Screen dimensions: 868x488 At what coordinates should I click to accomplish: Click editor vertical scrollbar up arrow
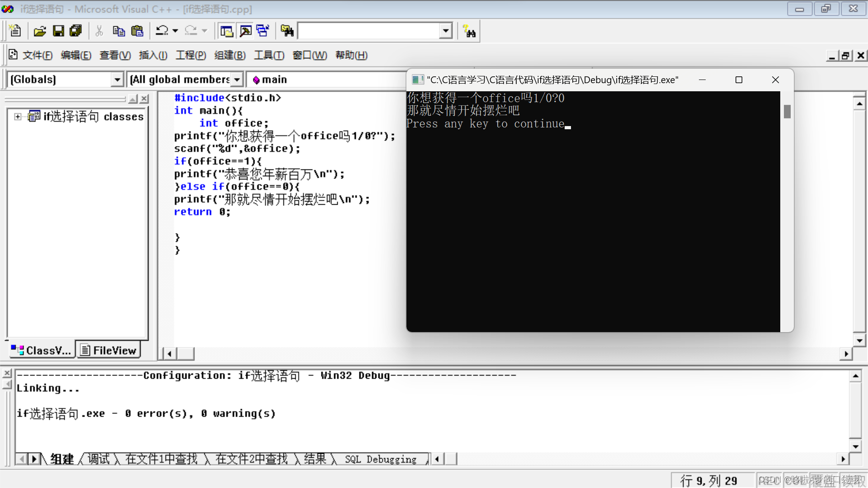tap(859, 103)
